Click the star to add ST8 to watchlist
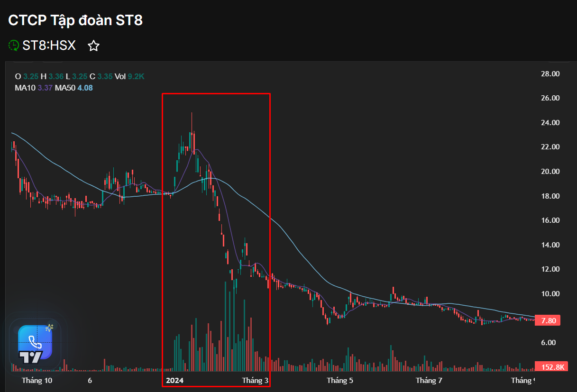Viewport: 577px width, 392px height. [x=93, y=46]
